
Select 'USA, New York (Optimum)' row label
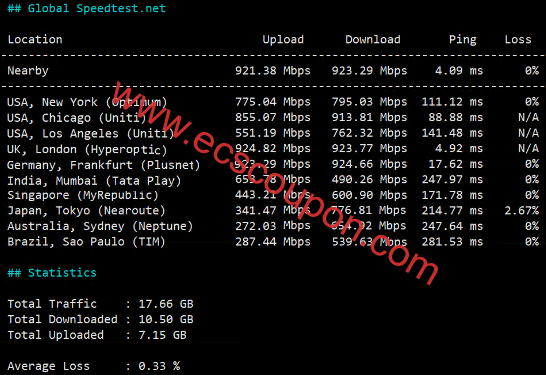[87, 102]
